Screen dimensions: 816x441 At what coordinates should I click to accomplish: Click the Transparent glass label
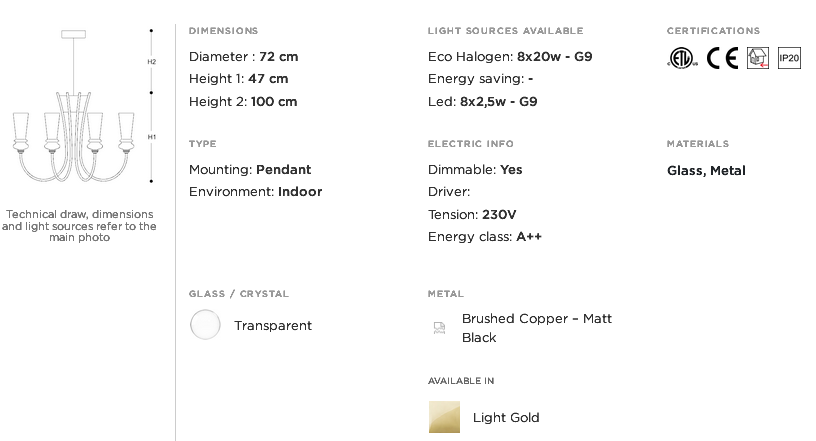(x=273, y=325)
